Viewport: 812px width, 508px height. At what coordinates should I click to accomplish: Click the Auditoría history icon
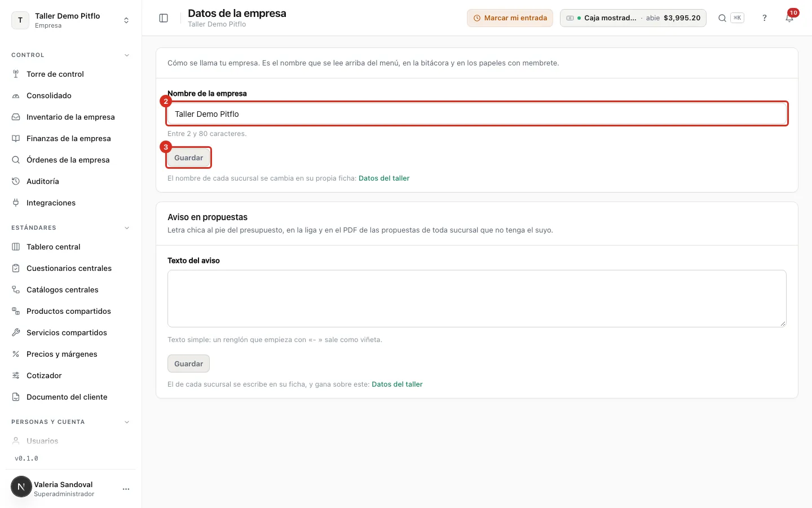[x=16, y=181]
